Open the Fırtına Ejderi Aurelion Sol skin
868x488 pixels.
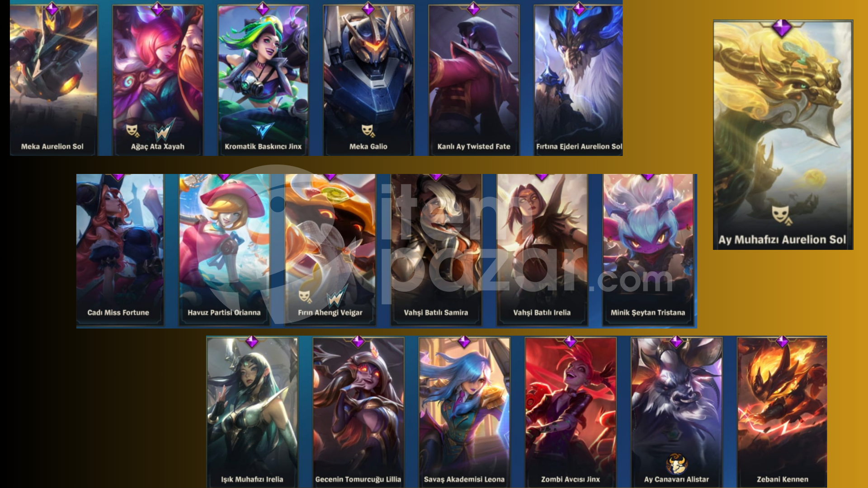pyautogui.click(x=578, y=80)
